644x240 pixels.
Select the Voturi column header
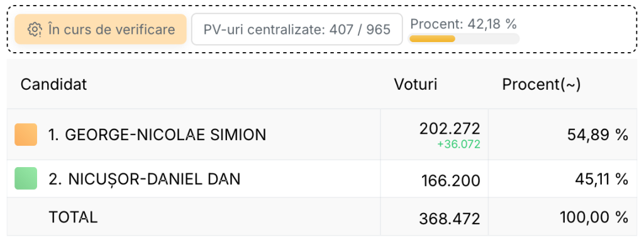click(416, 85)
